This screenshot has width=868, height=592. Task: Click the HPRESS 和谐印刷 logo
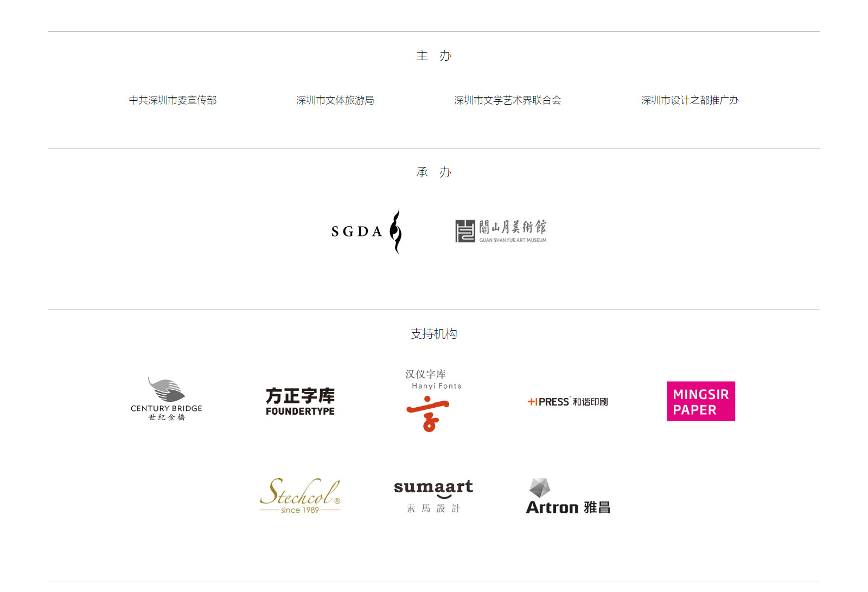[567, 402]
